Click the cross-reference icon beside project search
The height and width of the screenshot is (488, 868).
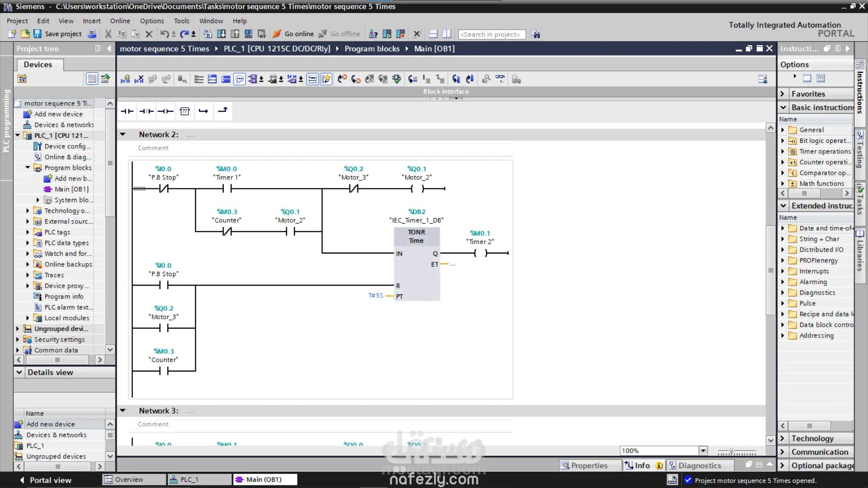(x=536, y=34)
